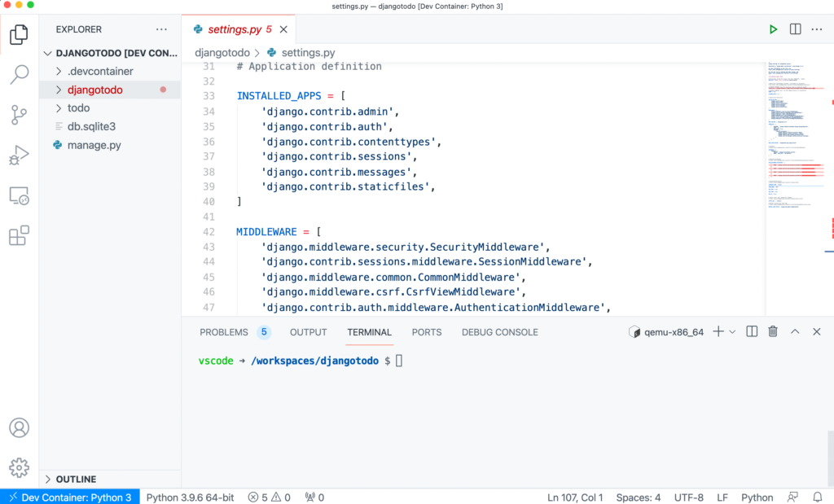Open the Run and Debug view icon
Viewport: 834px width, 504px height.
pos(19,156)
